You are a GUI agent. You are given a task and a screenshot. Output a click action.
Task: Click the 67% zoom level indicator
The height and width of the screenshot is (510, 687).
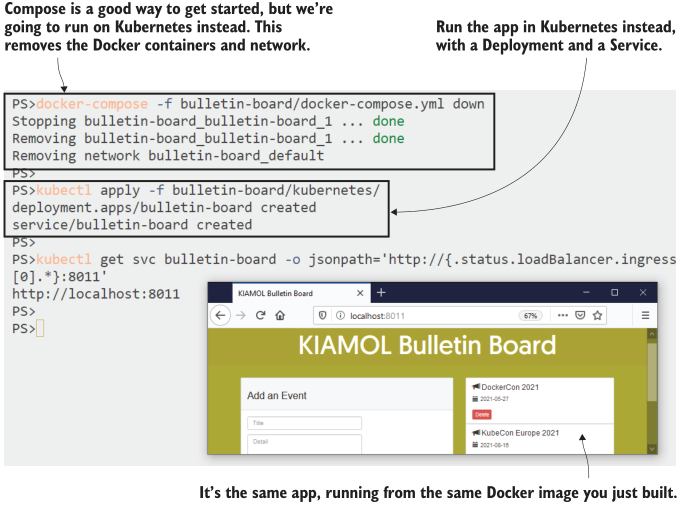click(530, 315)
